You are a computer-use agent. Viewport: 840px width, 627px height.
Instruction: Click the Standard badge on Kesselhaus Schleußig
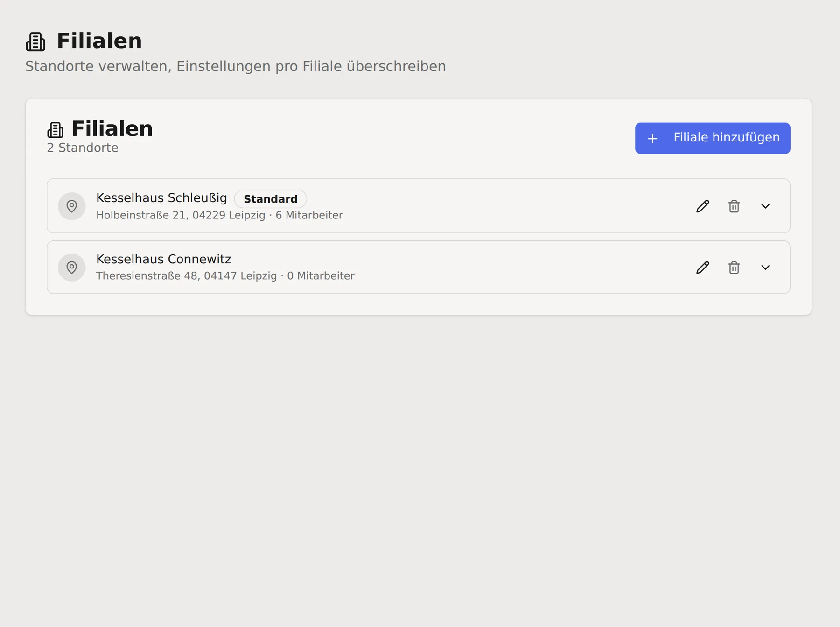271,199
